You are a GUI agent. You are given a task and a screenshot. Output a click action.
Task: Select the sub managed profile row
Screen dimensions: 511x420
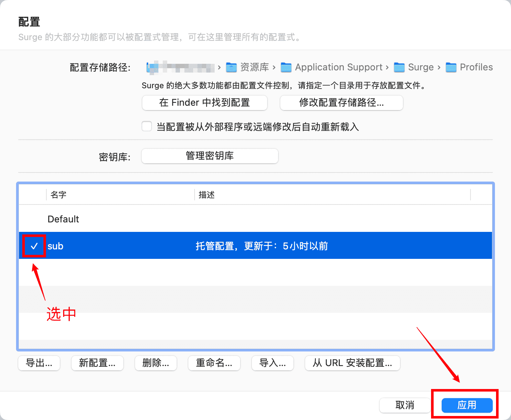click(255, 246)
